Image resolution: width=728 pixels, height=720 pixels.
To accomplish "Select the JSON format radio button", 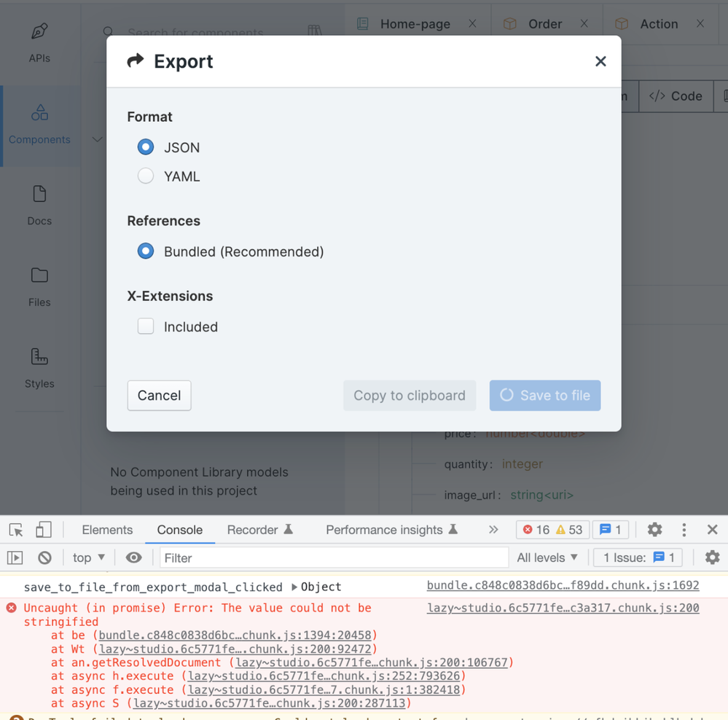I will [146, 147].
